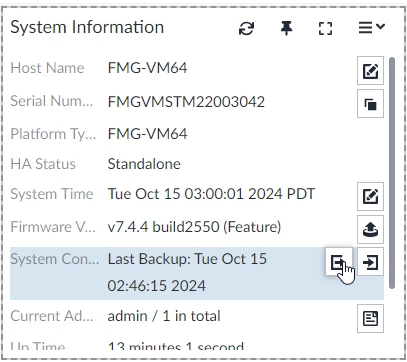This screenshot has width=407, height=362.
Task: Click the System Con... label
Action: [x=55, y=259]
